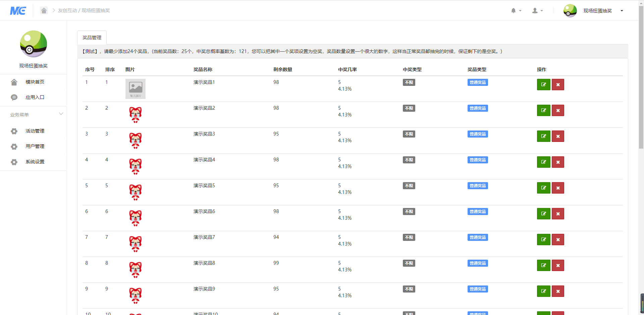Click the 普通奖品 badge in 演示奖品1 row
644x315 pixels.
tap(478, 83)
